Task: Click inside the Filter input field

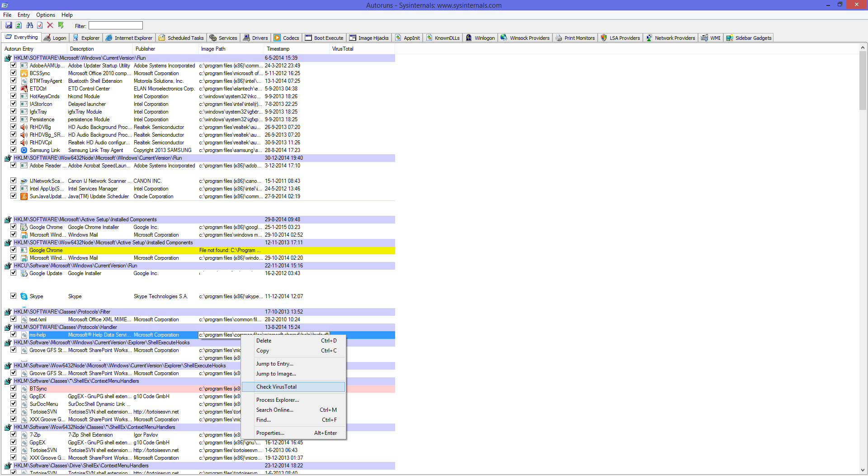Action: coord(115,25)
